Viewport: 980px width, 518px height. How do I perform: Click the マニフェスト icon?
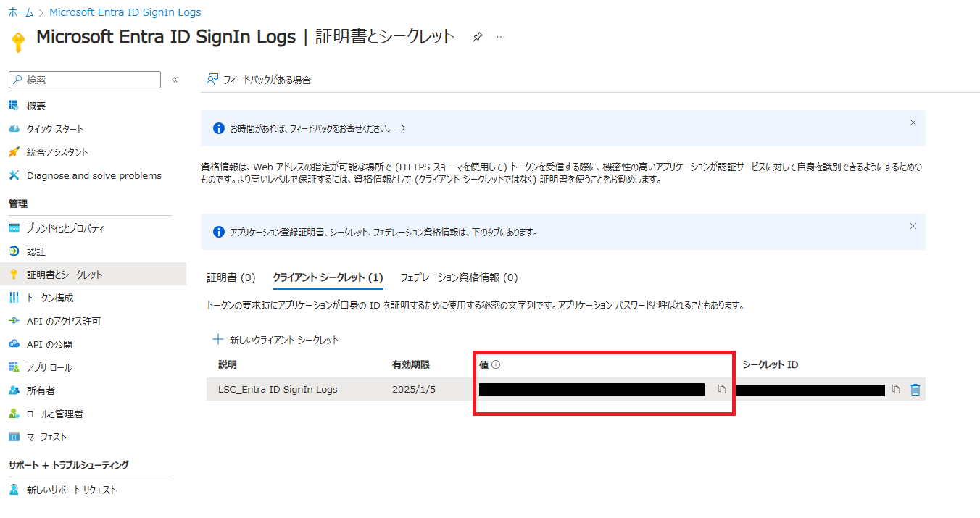14,437
